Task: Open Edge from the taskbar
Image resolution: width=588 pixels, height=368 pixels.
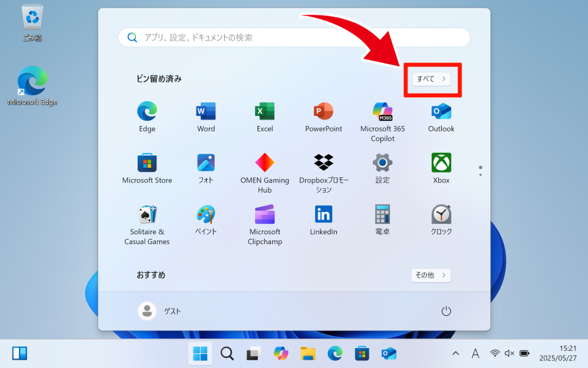Action: pyautogui.click(x=335, y=353)
